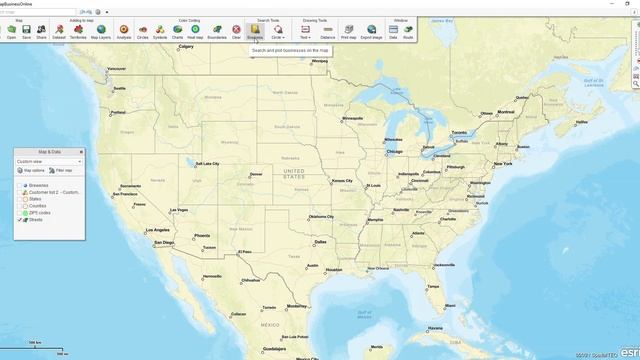Open the Custom view dropdown
This screenshot has height=360, width=640.
click(x=49, y=162)
